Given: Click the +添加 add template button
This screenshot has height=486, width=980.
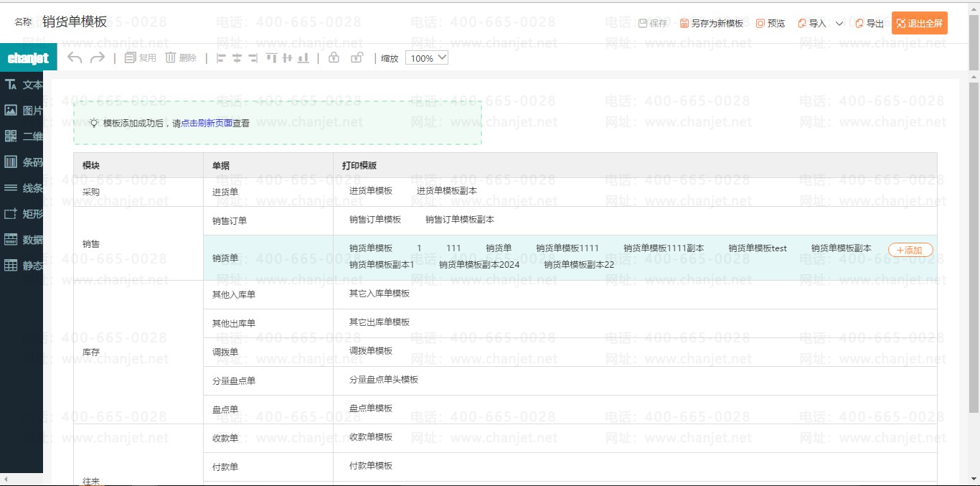Looking at the screenshot, I should [x=910, y=251].
